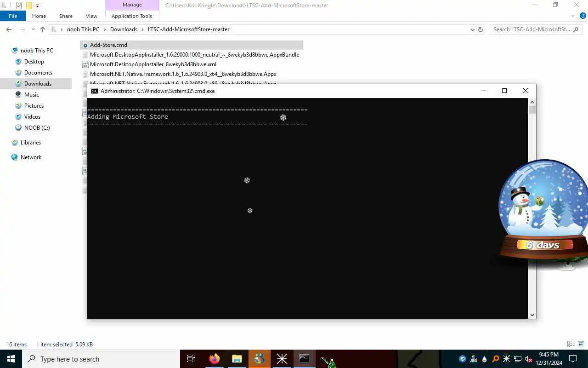Click the snowman snow globe countdown widget
Image resolution: width=588 pixels, height=368 pixels.
543,209
